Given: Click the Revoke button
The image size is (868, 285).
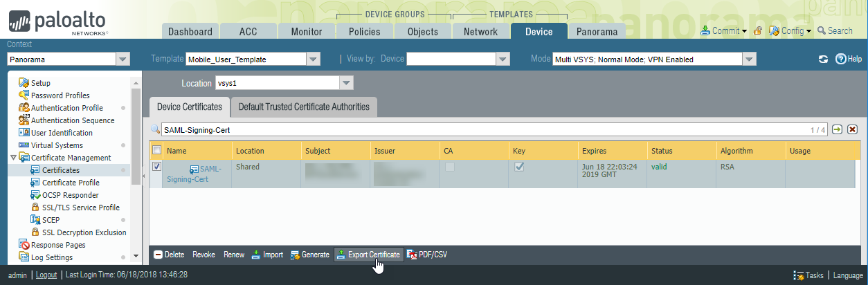Looking at the screenshot, I should 204,255.
